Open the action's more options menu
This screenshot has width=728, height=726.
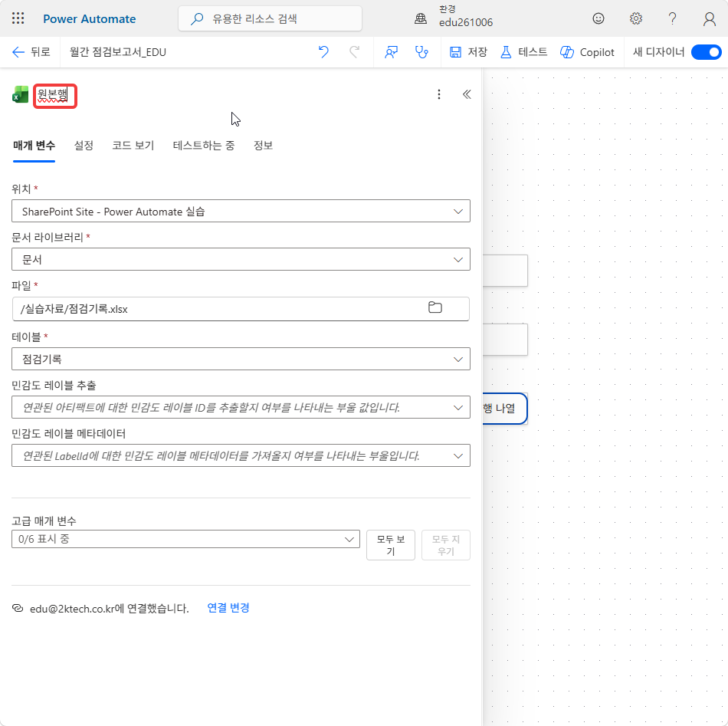pos(439,95)
